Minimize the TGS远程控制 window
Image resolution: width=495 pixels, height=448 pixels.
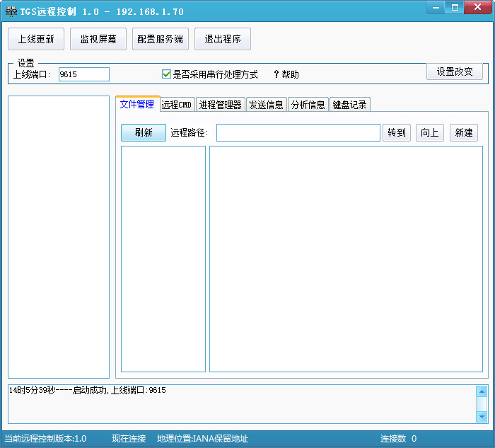coord(436,7)
